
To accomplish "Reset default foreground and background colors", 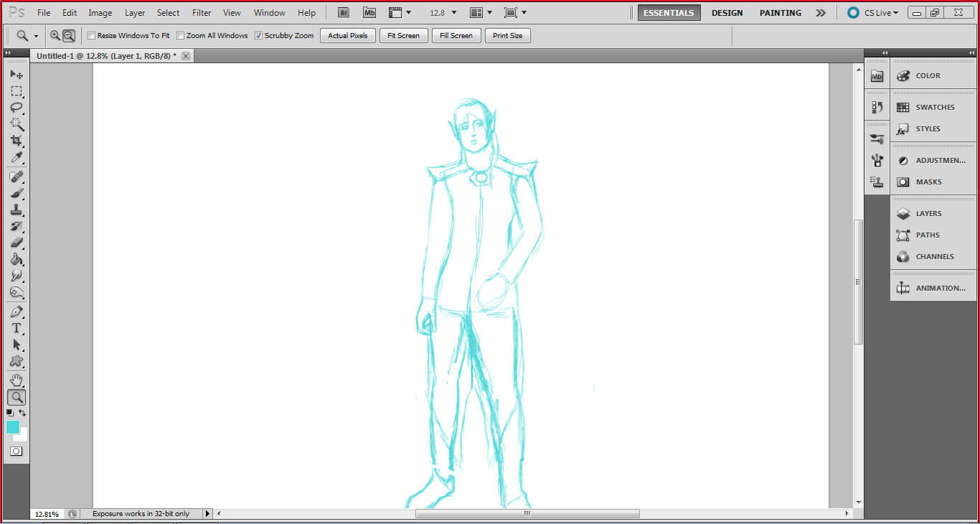I will 10,413.
